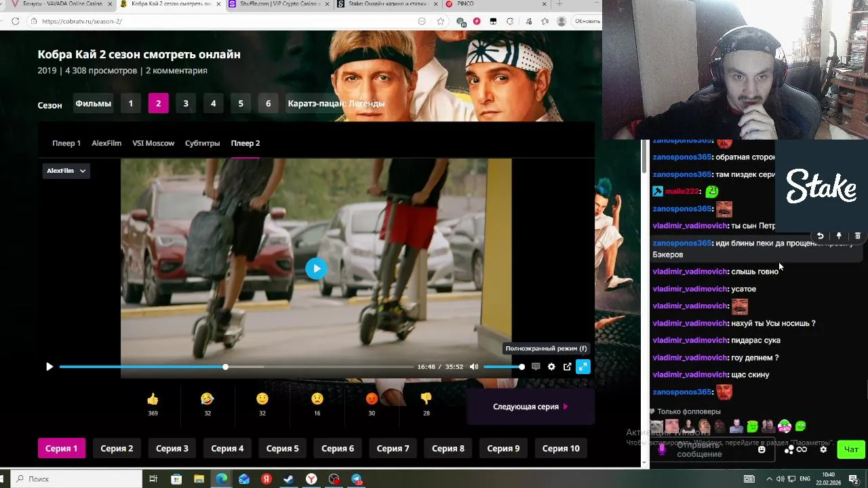Click the infinity icon beside chat input
The height and width of the screenshot is (488, 868).
802,449
